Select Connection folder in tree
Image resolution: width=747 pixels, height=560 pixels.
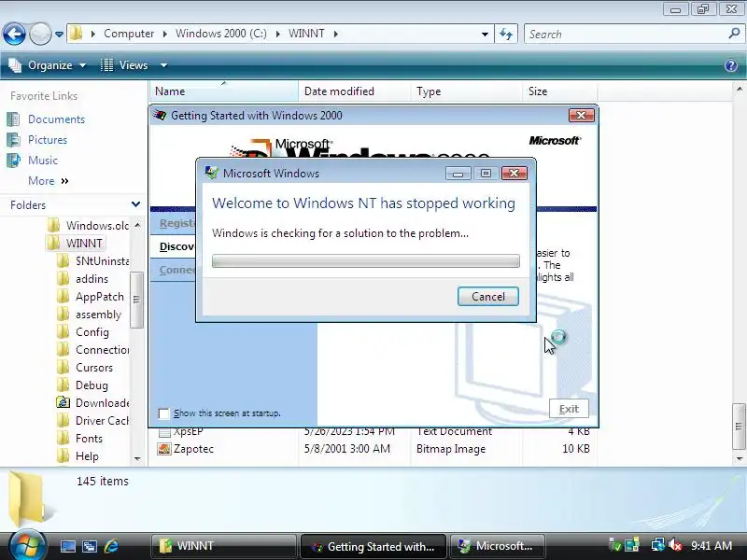click(x=93, y=350)
